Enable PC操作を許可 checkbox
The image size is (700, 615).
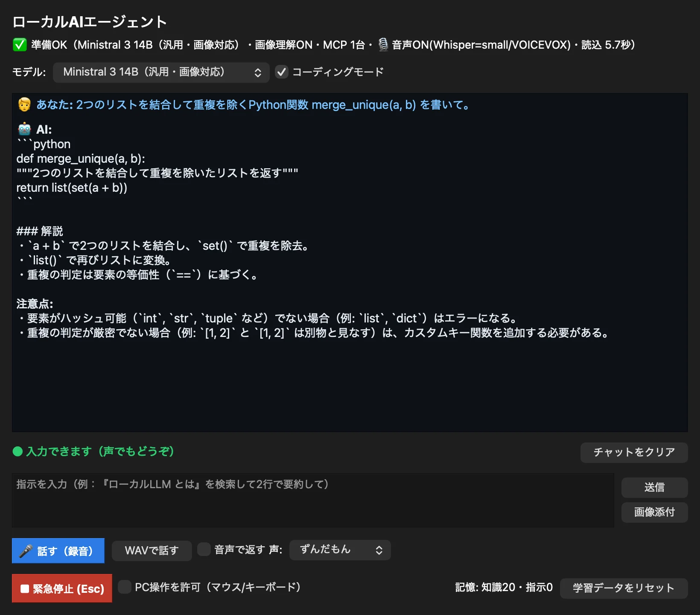(x=125, y=587)
